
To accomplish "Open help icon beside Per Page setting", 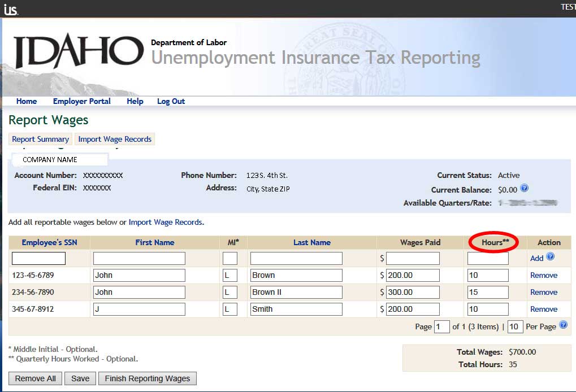I will coord(563,325).
